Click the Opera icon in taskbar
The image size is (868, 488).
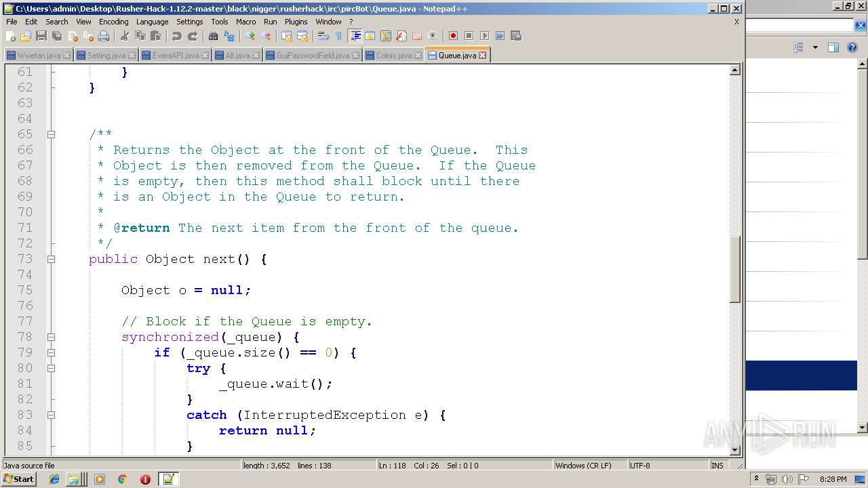tap(145, 479)
